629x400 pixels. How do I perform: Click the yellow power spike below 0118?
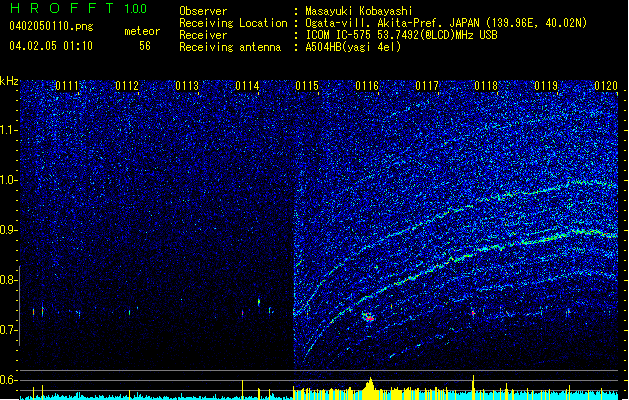point(473,386)
